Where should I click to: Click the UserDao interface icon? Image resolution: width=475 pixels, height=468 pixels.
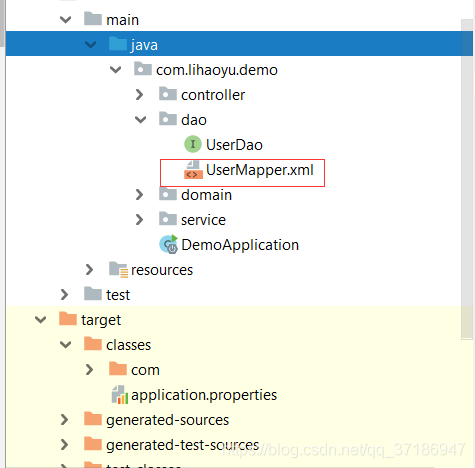(x=193, y=144)
